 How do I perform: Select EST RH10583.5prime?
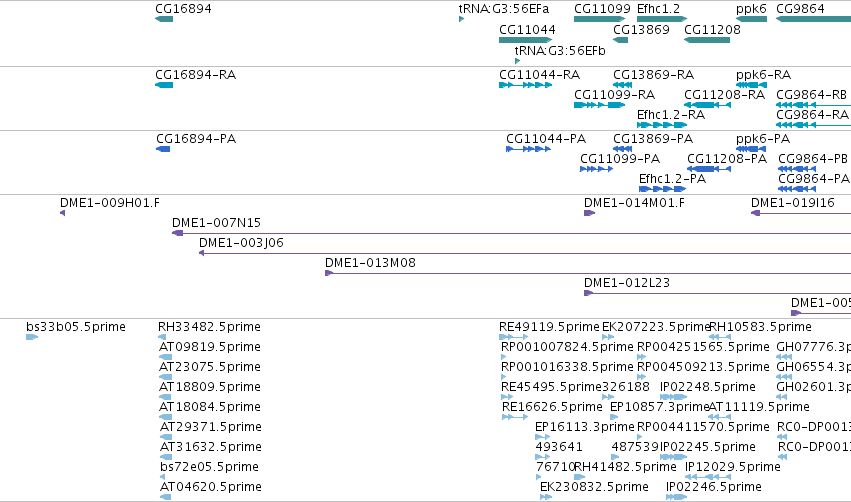point(760,327)
